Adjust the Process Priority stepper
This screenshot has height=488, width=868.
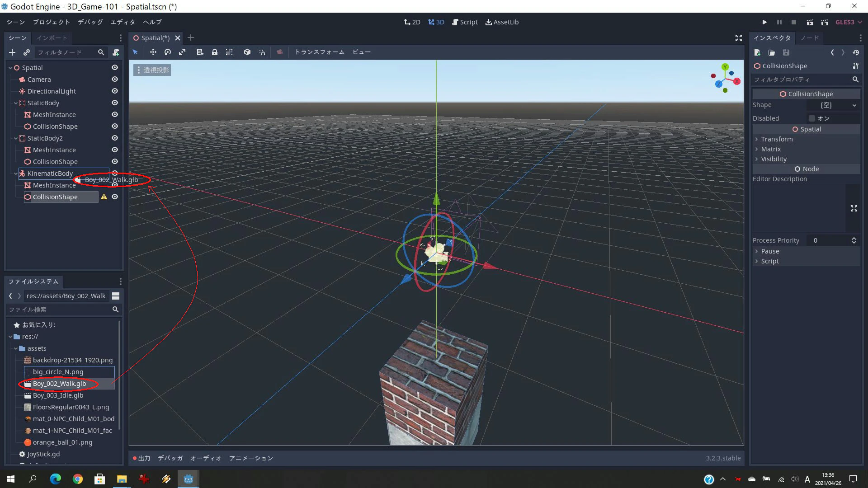(854, 240)
